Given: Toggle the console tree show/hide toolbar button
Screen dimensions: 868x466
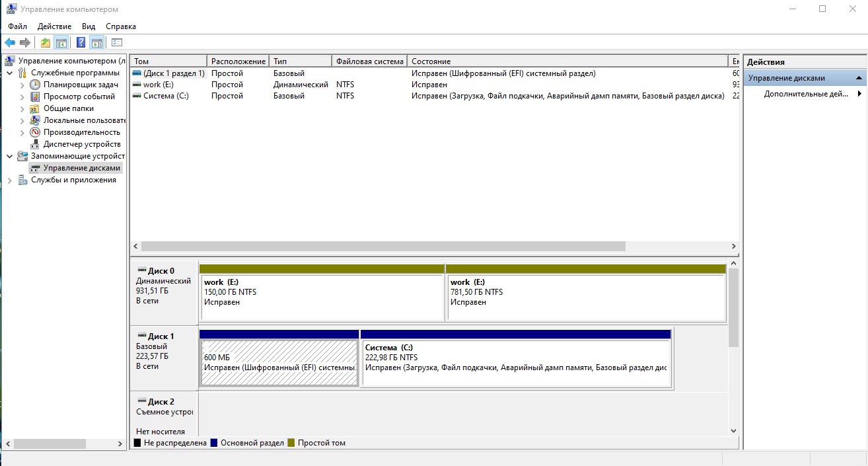Looking at the screenshot, I should tap(61, 43).
